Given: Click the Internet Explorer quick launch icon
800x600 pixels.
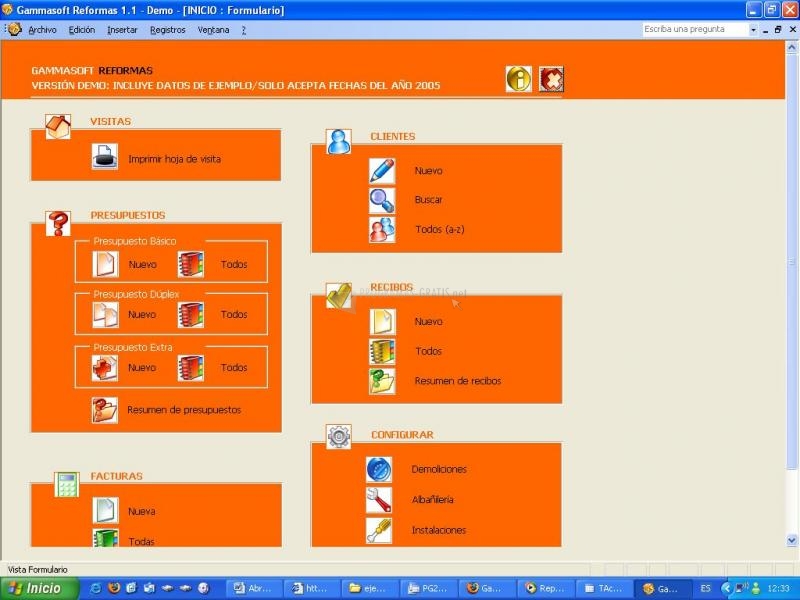Looking at the screenshot, I should (x=95, y=588).
